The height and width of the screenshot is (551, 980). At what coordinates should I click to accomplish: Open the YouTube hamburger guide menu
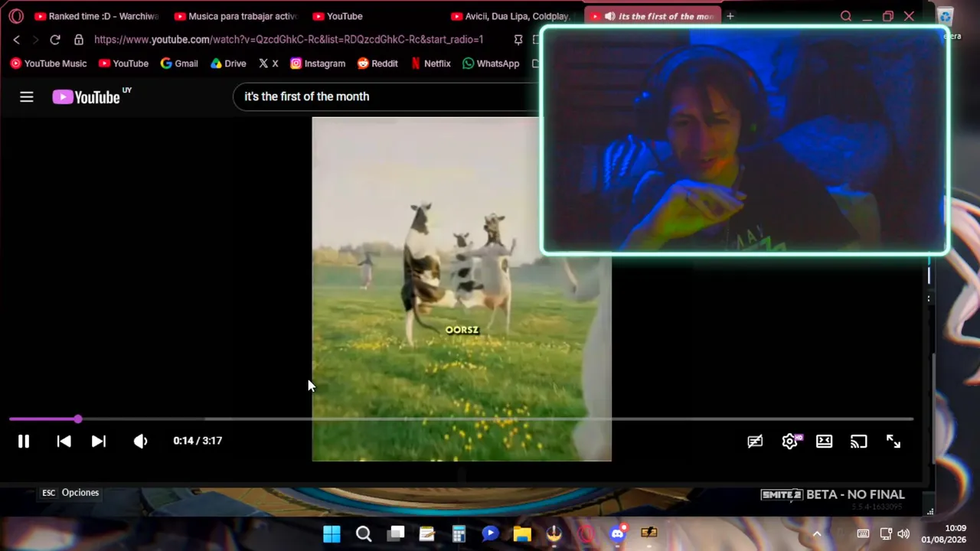(x=27, y=97)
